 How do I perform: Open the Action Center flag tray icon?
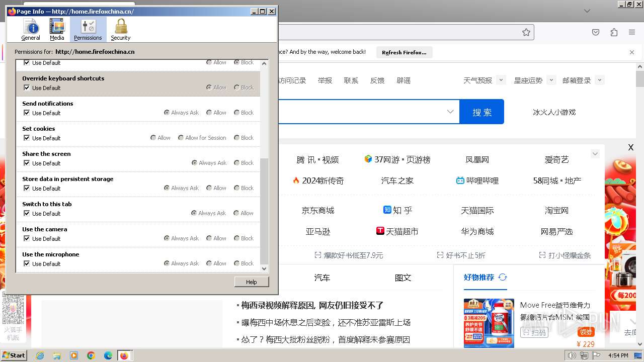pyautogui.click(x=596, y=355)
